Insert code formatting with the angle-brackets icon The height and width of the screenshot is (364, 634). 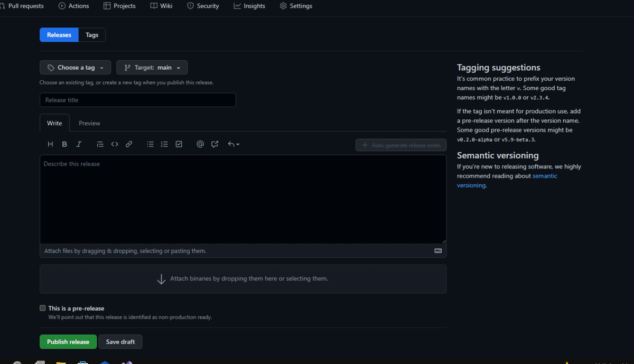(x=115, y=144)
